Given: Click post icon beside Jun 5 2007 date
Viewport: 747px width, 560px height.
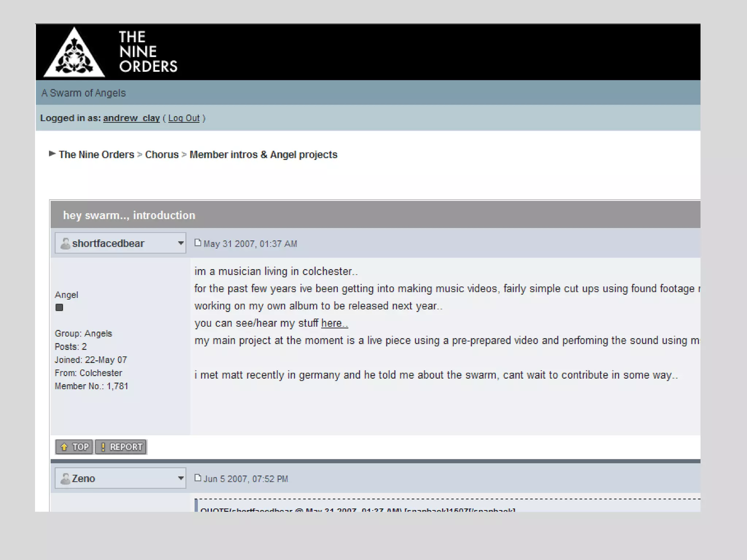Looking at the screenshot, I should point(198,478).
